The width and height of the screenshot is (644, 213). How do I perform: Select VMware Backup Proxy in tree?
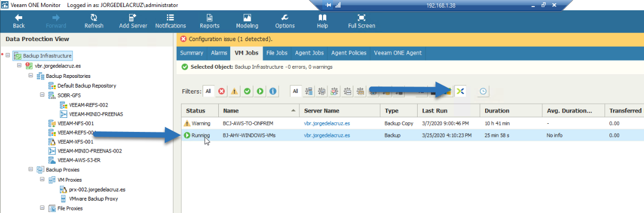point(93,198)
